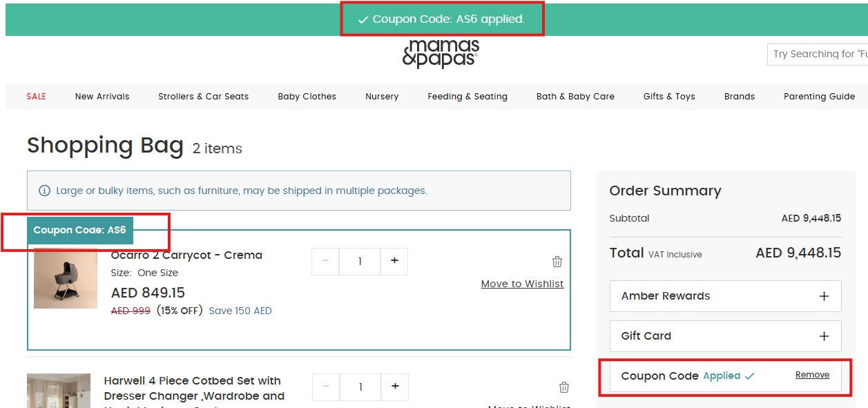Screen dimensions: 868x408
Task: Open the SALE menu
Action: click(37, 97)
